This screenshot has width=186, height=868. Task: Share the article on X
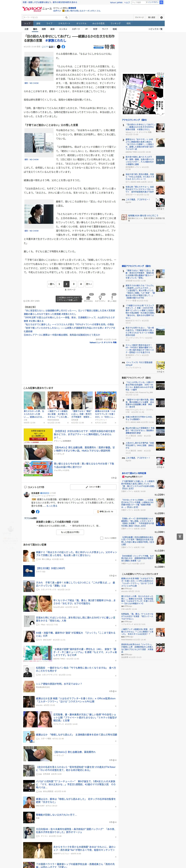pos(58,47)
